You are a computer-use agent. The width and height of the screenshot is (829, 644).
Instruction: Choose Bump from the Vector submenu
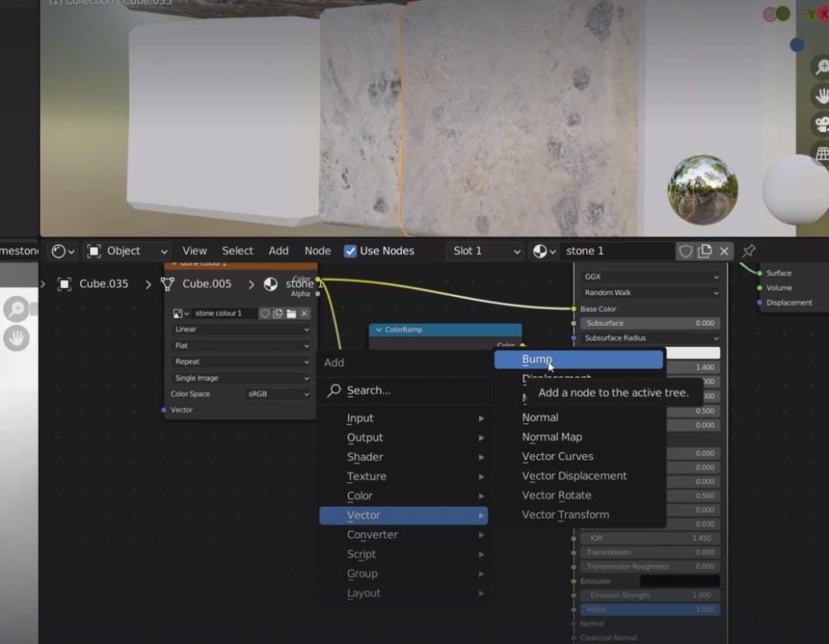tap(578, 360)
